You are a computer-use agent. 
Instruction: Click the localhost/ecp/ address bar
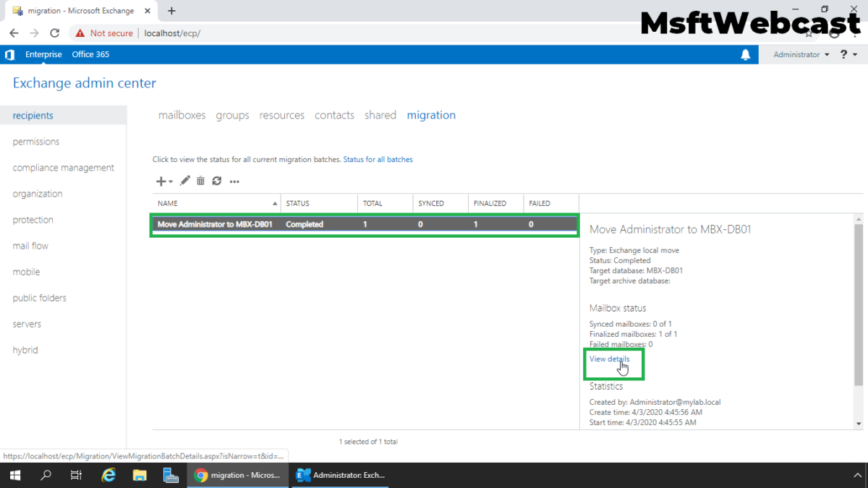click(172, 33)
